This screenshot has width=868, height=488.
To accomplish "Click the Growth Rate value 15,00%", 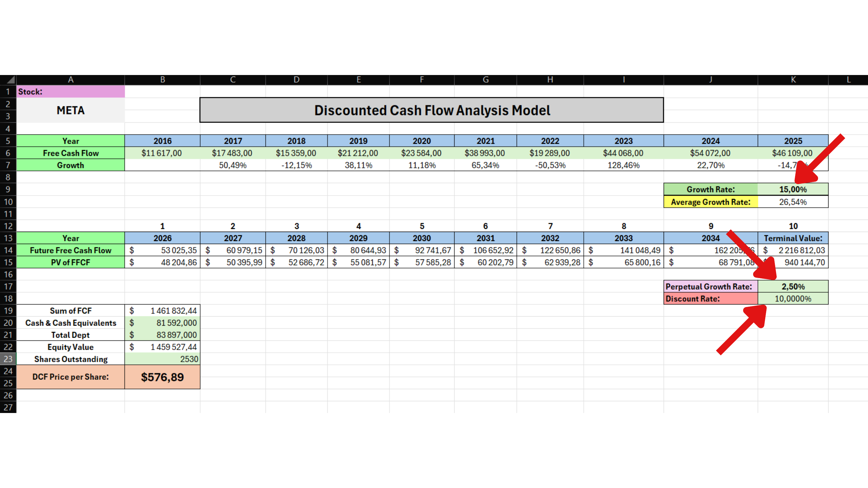I will pos(793,189).
